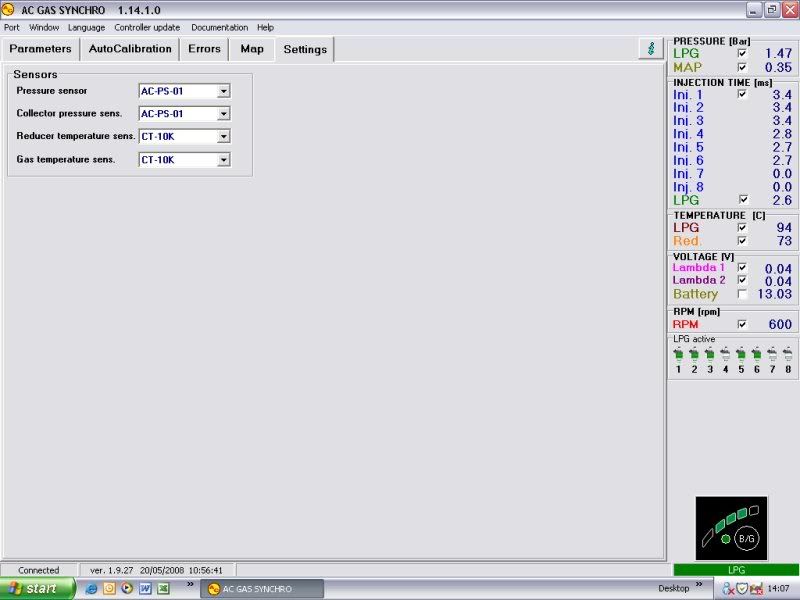Viewport: 800px width, 600px height.
Task: Select the Settings tab
Action: (305, 49)
